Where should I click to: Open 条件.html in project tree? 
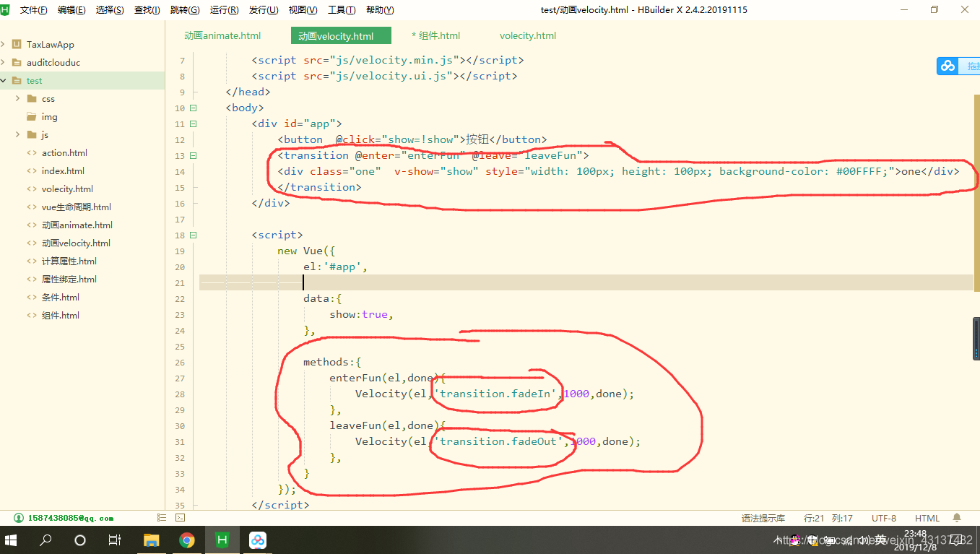[61, 298]
